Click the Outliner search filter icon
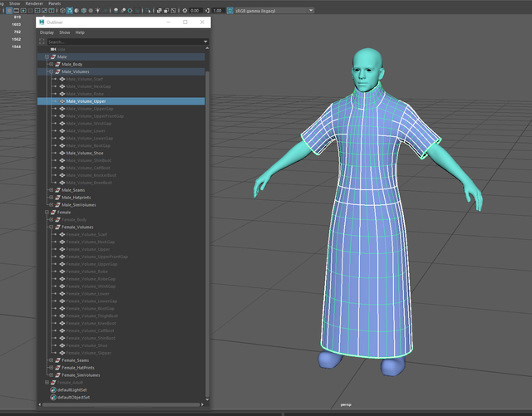 click(x=43, y=42)
